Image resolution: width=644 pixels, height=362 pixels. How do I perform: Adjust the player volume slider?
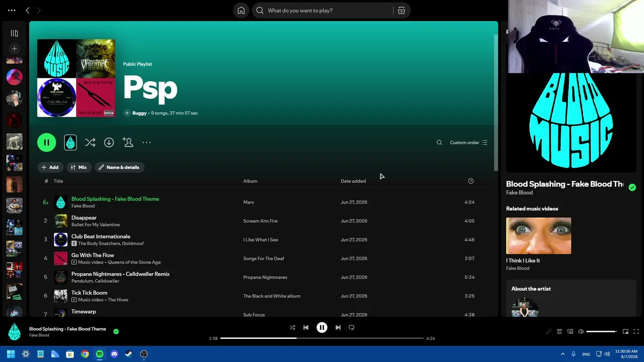click(x=601, y=332)
